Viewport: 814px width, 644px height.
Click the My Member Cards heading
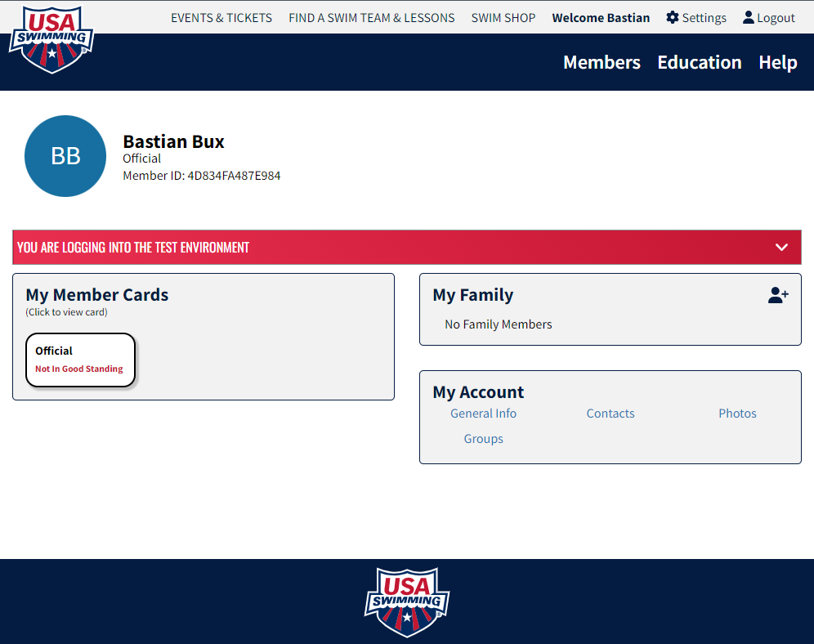click(97, 295)
